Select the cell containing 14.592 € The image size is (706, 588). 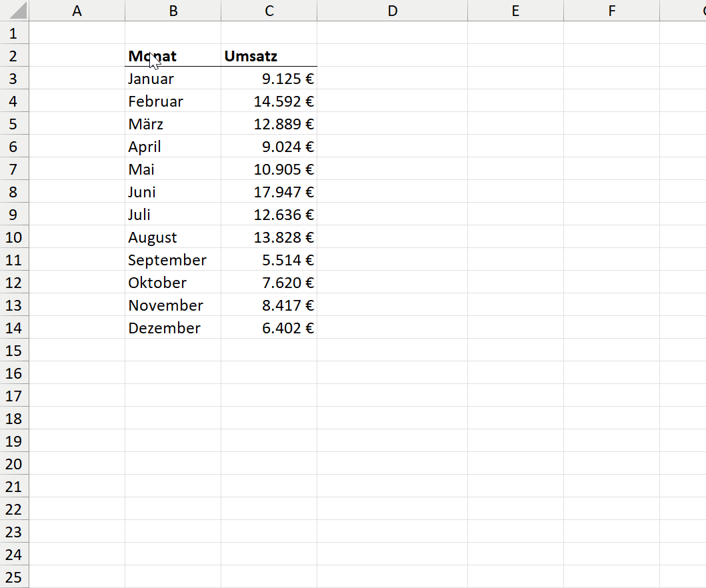(269, 101)
